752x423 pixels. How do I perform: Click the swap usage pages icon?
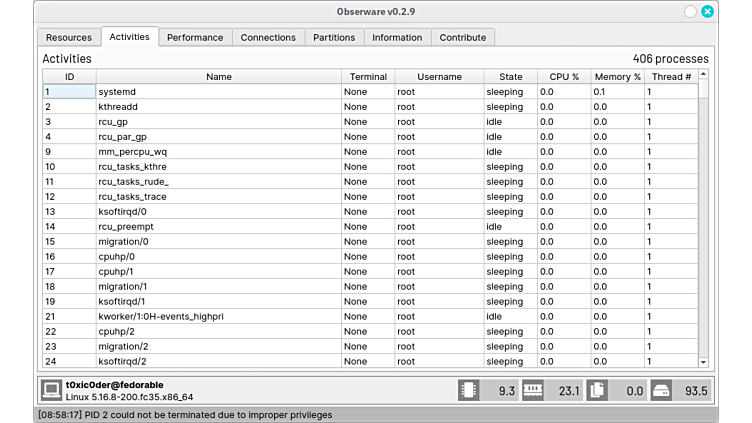598,390
